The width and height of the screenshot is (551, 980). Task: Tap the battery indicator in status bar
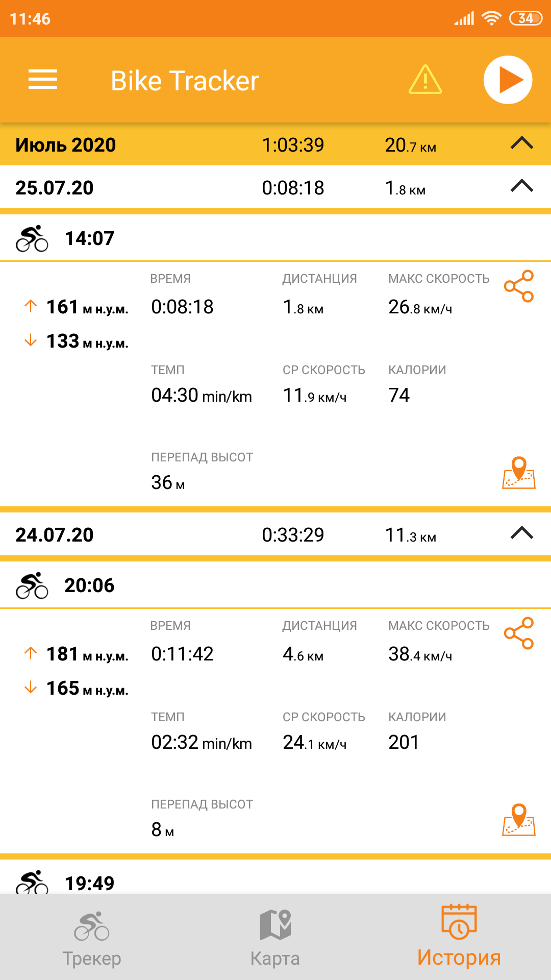(x=525, y=19)
